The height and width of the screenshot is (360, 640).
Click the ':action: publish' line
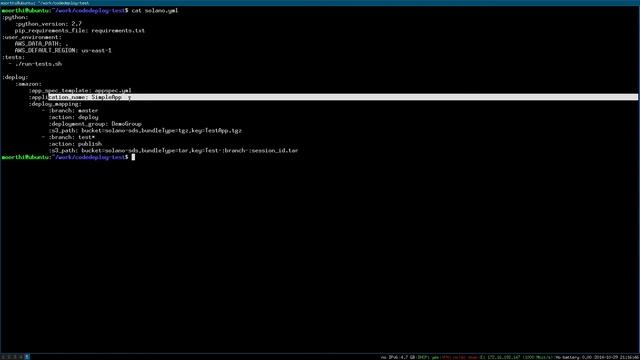pyautogui.click(x=75, y=144)
